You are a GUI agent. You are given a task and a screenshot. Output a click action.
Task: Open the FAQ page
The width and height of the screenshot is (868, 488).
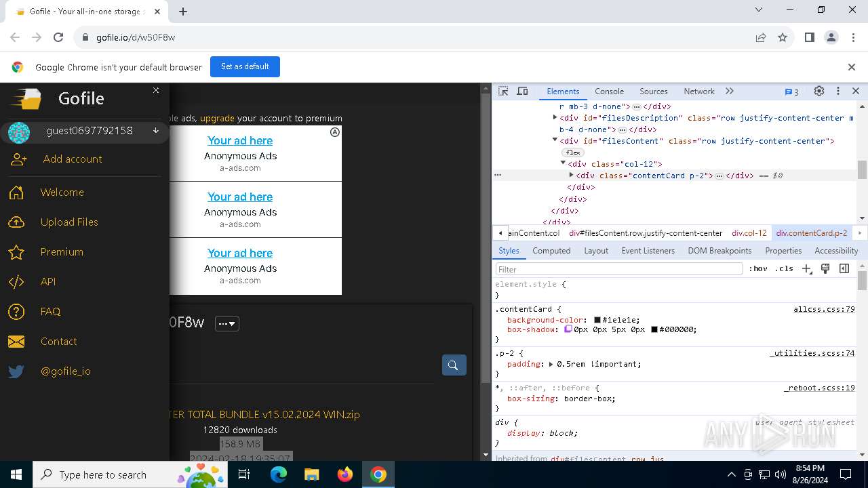(x=50, y=312)
